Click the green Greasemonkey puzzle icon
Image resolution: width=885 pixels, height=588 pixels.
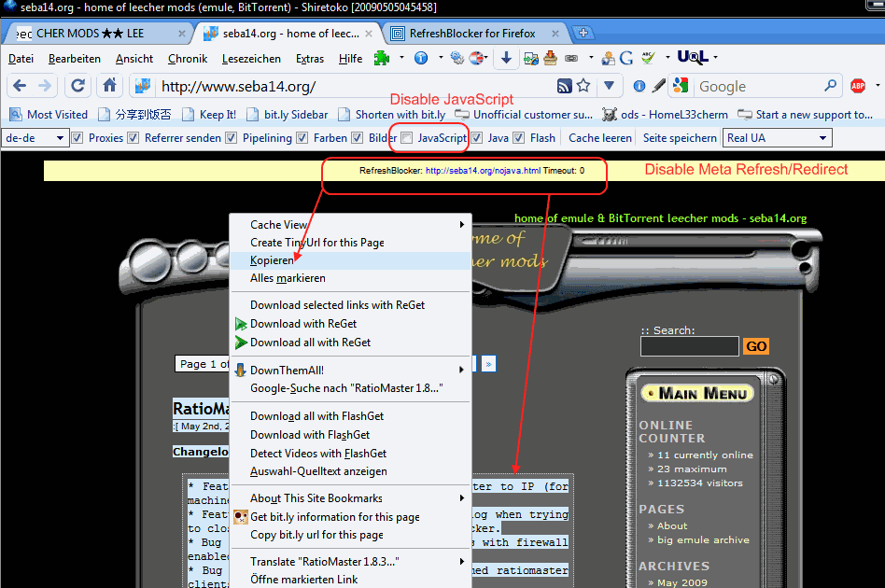coord(379,58)
